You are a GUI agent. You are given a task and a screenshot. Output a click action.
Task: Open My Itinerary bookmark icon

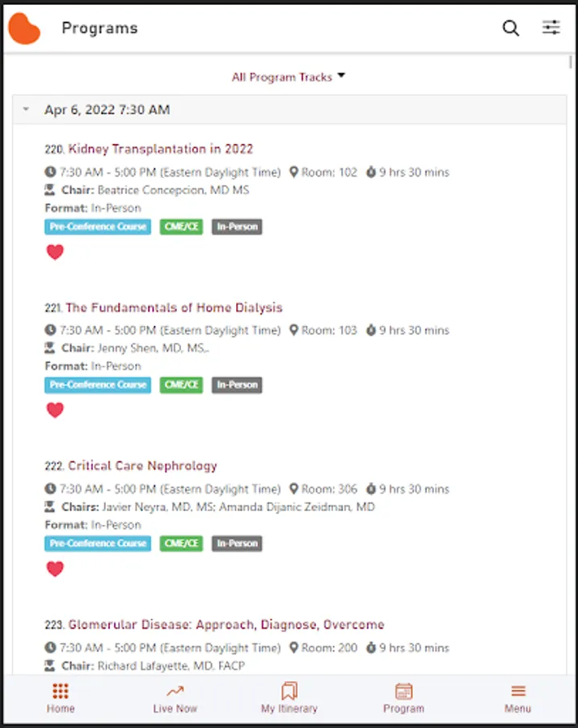289,692
